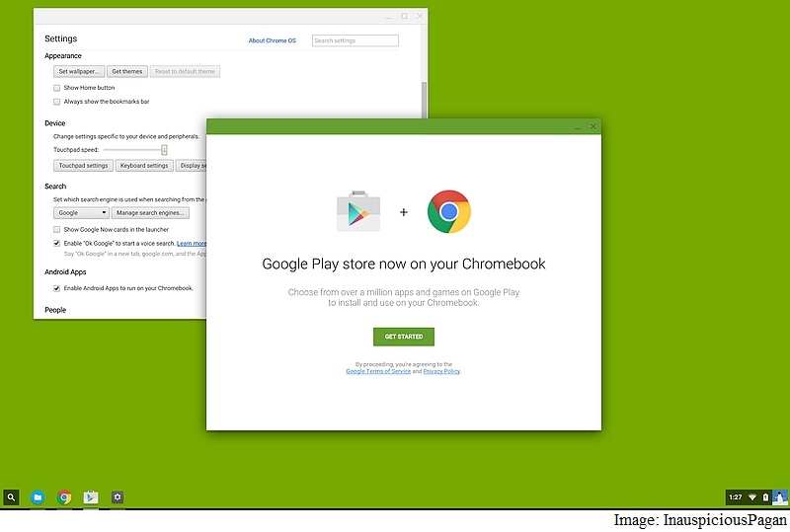Open Keyboard settings
790x532 pixels.
click(x=144, y=166)
